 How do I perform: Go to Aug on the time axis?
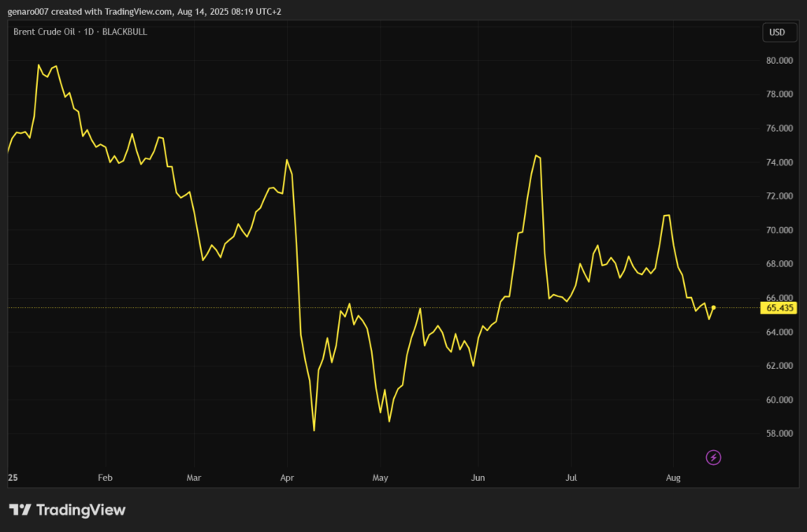(673, 478)
